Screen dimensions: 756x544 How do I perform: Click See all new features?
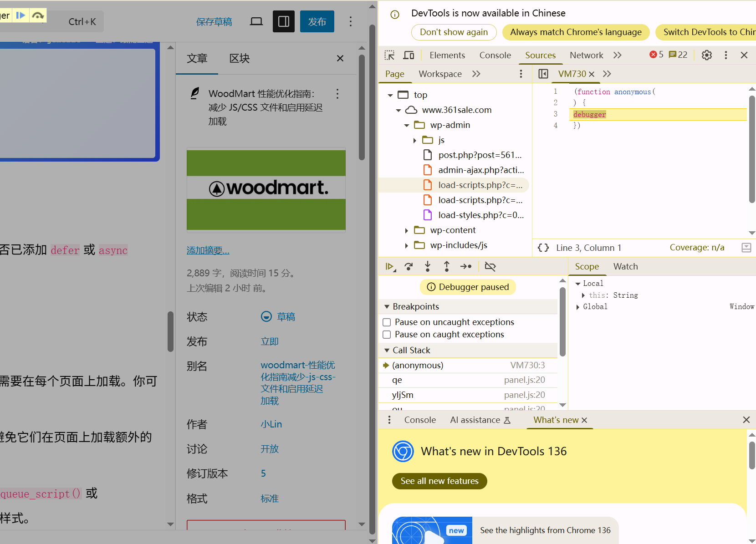pos(439,481)
